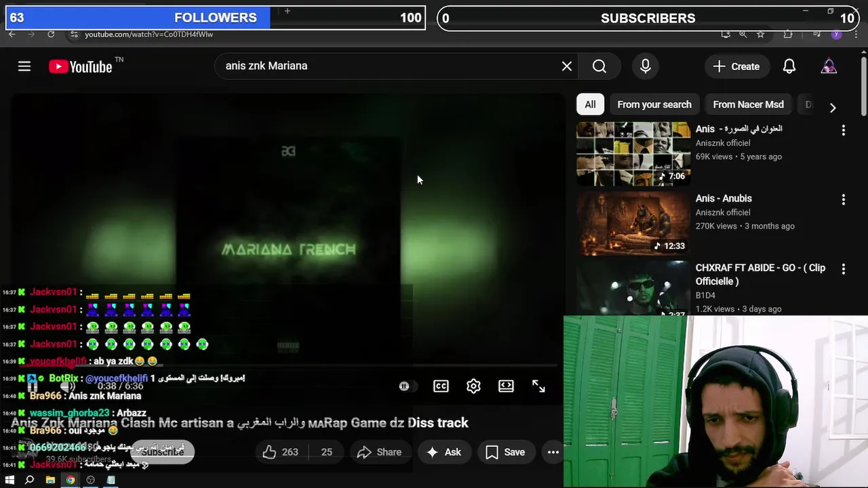Open the player settings gear

coord(473,386)
